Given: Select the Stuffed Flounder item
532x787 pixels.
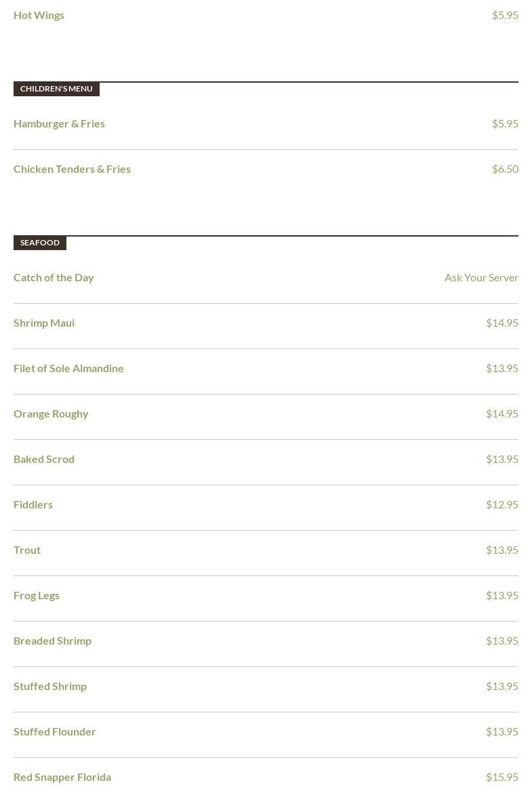Looking at the screenshot, I should (55, 732).
